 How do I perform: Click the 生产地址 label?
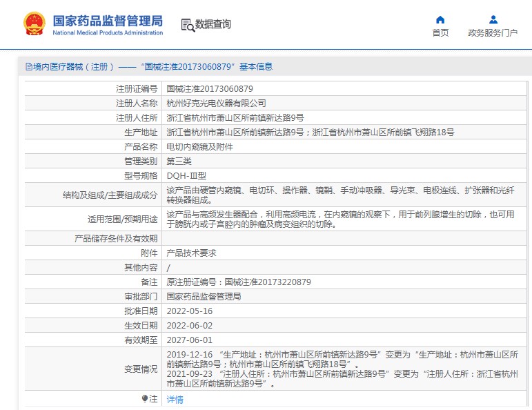coord(141,133)
